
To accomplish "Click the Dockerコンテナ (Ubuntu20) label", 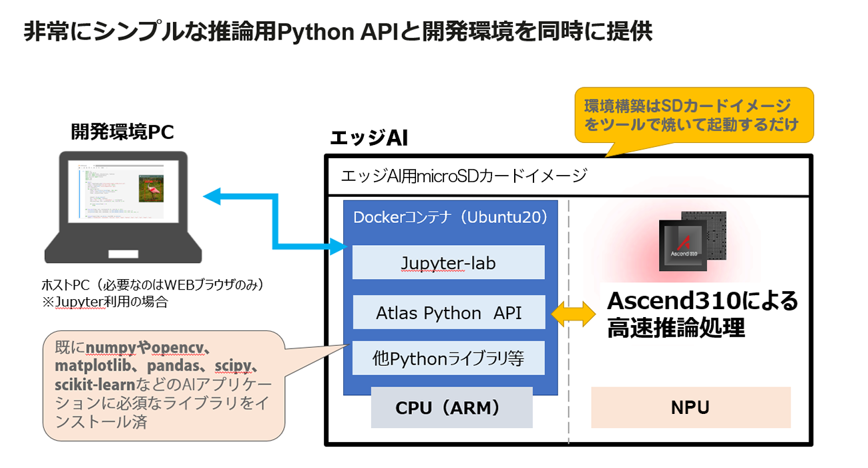I will (450, 217).
